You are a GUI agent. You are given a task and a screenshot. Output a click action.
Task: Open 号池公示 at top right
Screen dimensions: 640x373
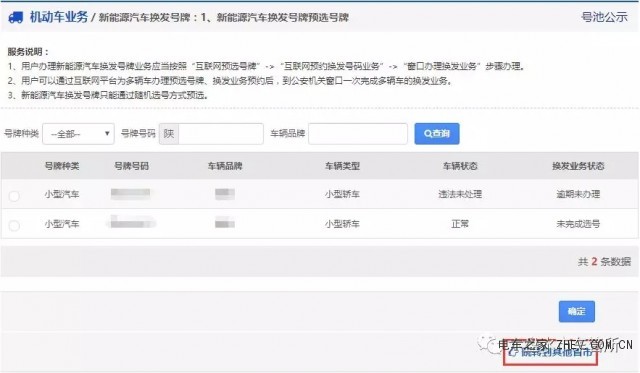coord(604,17)
